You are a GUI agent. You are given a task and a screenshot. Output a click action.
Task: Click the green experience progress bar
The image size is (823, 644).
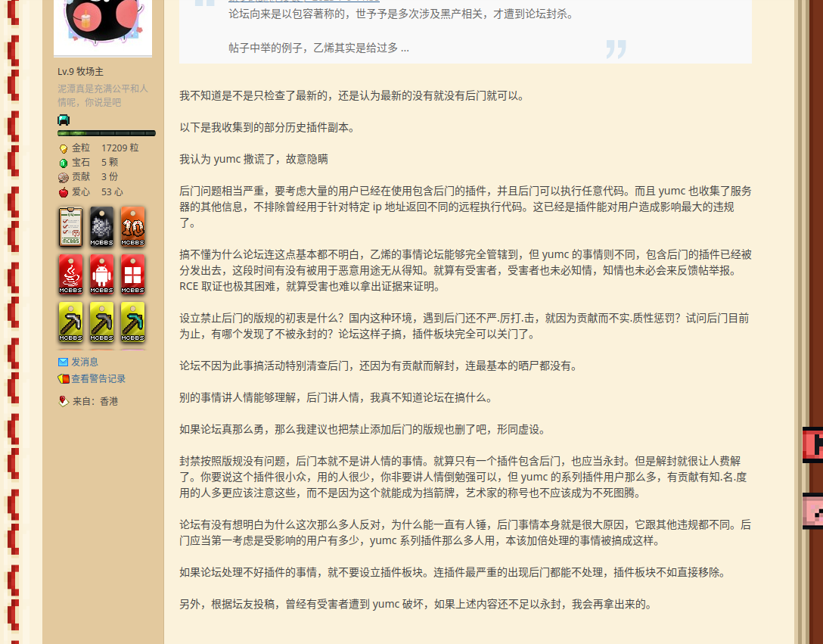click(x=107, y=133)
